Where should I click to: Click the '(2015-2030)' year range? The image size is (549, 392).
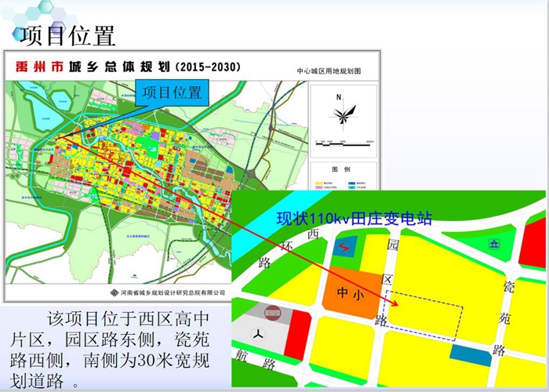coord(208,67)
